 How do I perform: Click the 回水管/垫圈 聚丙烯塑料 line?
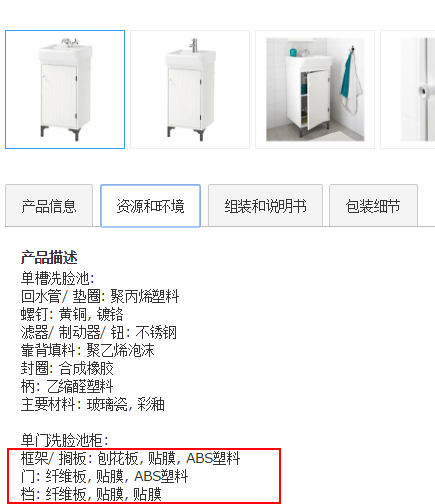click(x=100, y=296)
